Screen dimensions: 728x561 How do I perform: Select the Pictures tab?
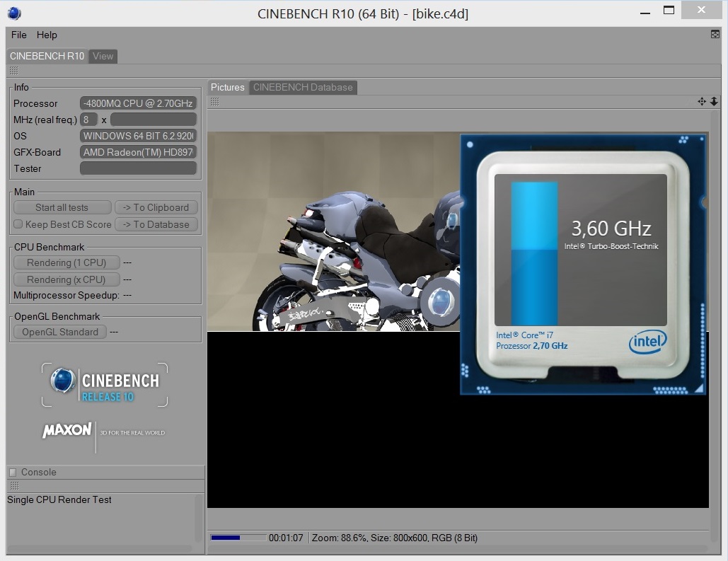[x=228, y=87]
